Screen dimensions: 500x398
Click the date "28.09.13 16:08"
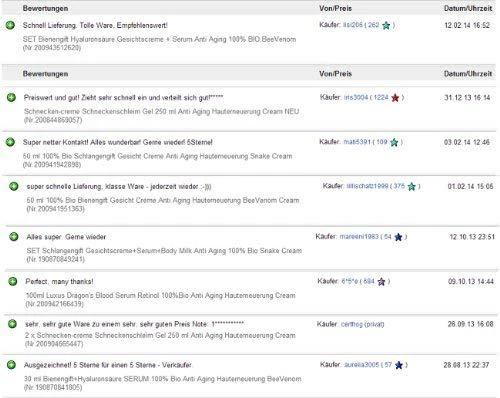[x=470, y=324]
